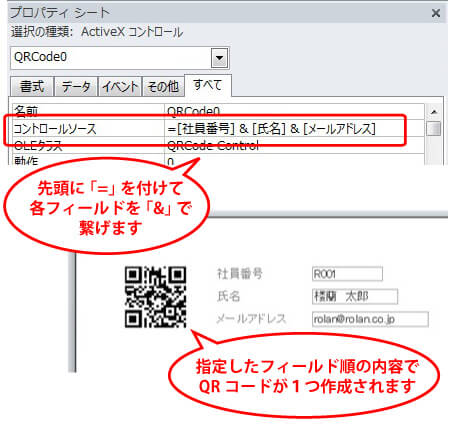Click the メールアドレス field with rolan@rolan.co.jp
This screenshot has height=424, width=450.
[370, 319]
